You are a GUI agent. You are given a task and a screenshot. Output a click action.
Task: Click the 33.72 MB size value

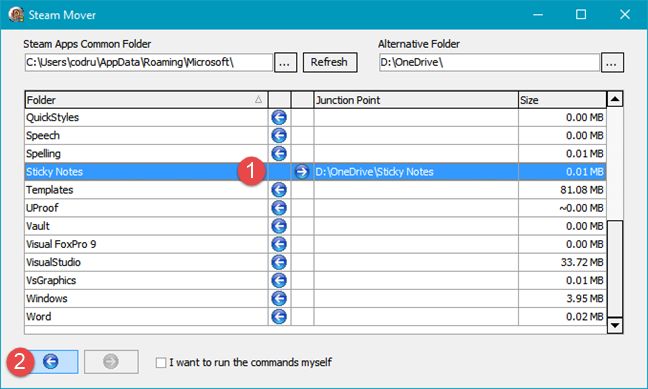tap(582, 263)
